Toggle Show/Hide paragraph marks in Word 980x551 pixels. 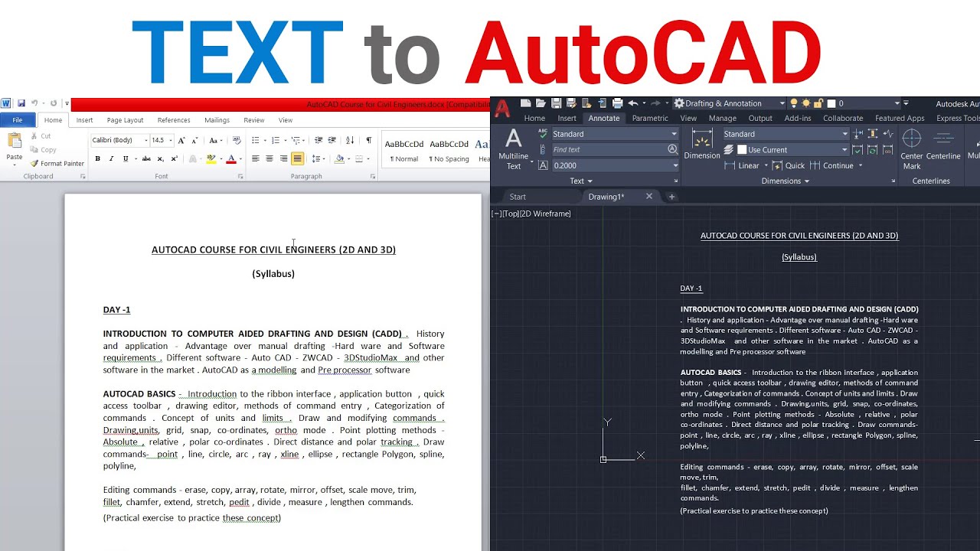pos(369,140)
